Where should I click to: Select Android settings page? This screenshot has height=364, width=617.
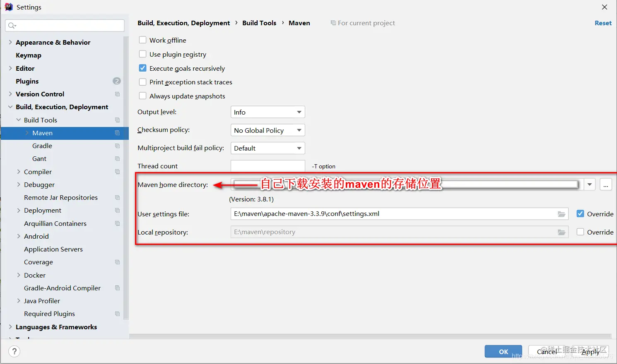point(36,237)
